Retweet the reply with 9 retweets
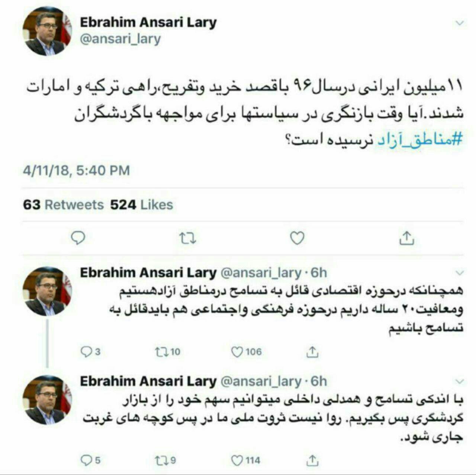Image resolution: width=476 pixels, height=475 pixels. click(x=165, y=460)
